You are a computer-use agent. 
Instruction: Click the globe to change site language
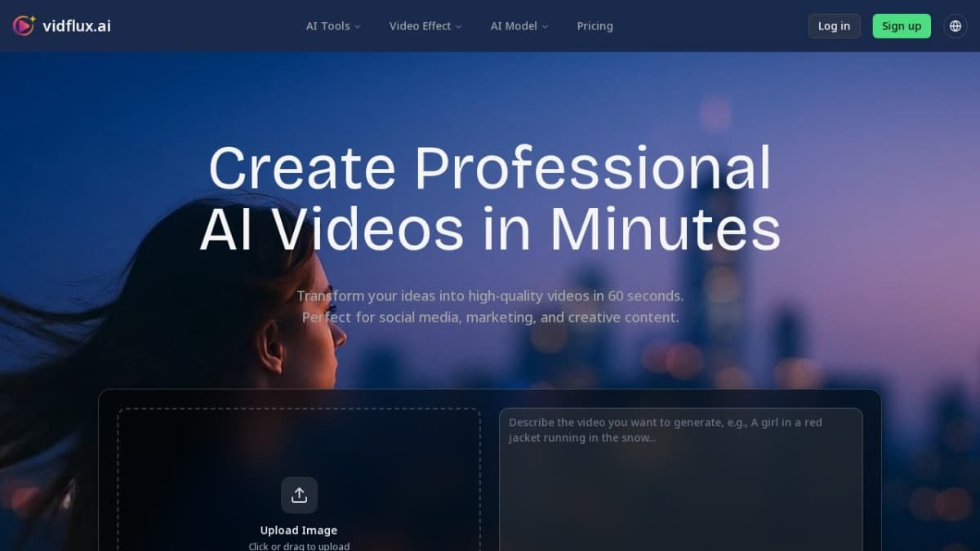[955, 25]
